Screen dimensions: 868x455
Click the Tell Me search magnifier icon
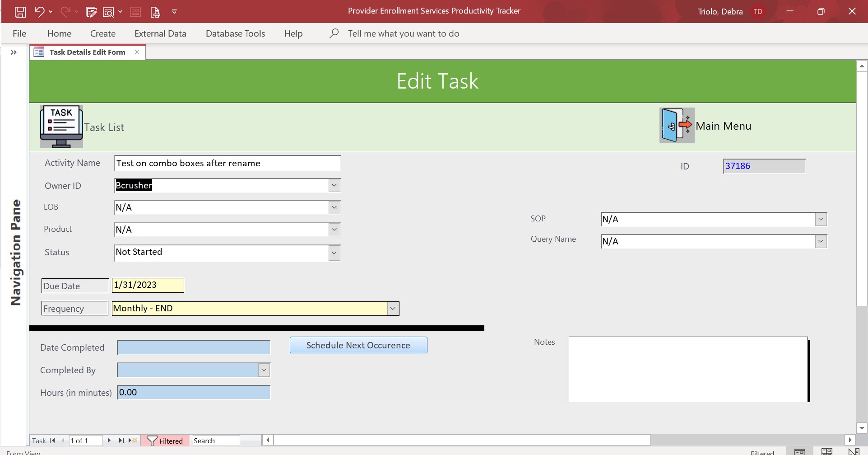pyautogui.click(x=334, y=33)
